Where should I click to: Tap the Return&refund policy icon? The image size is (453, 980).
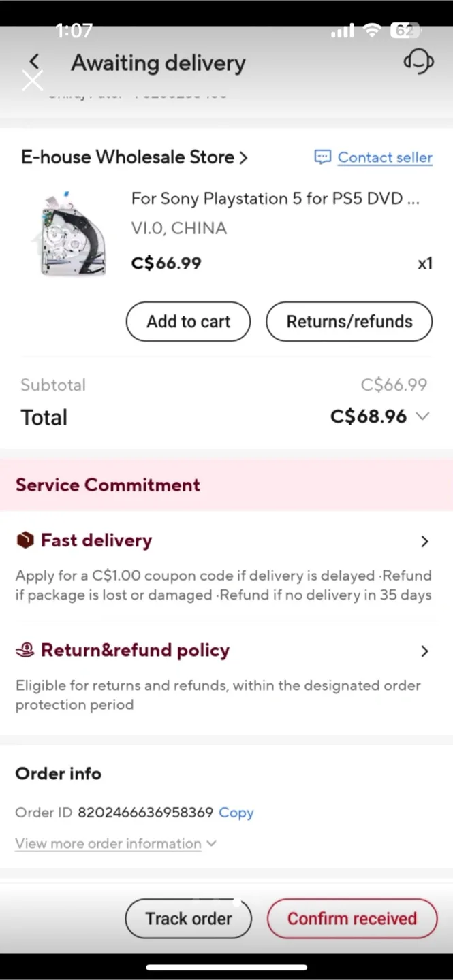[25, 651]
